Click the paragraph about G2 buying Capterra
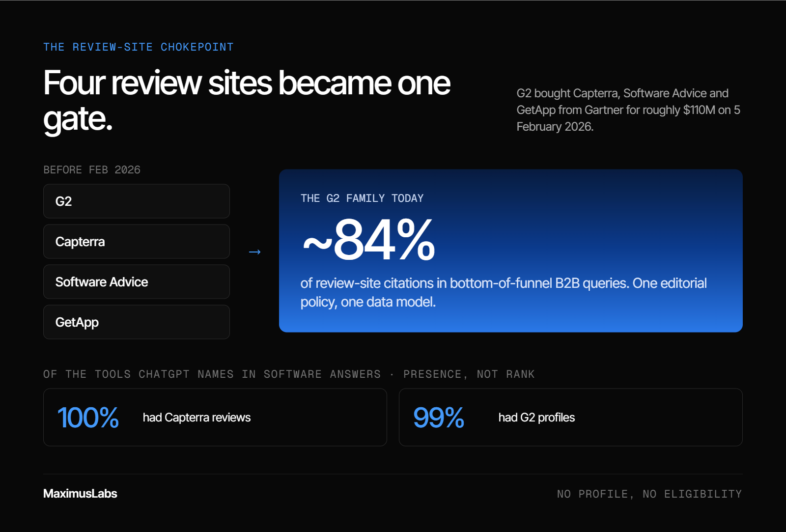 click(629, 110)
